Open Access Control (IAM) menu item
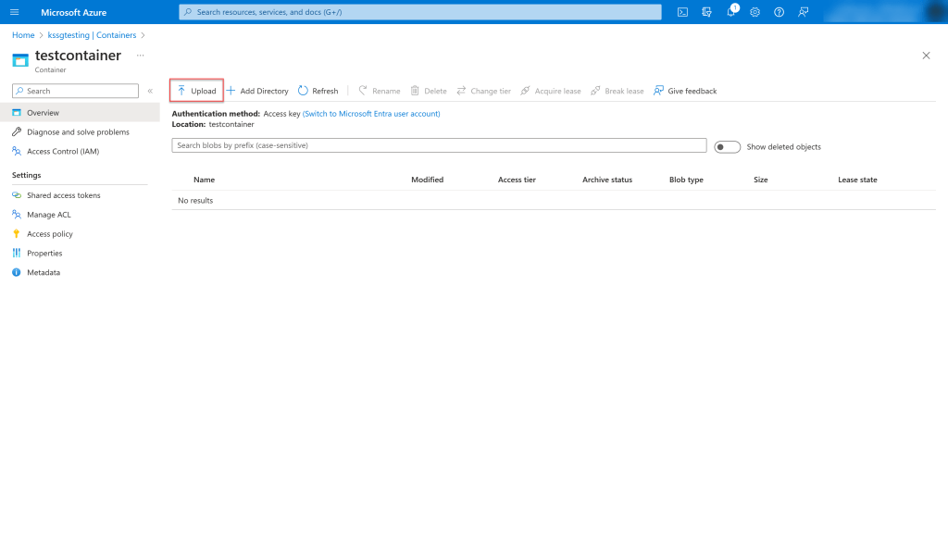This screenshot has width=948, height=560. [x=62, y=151]
